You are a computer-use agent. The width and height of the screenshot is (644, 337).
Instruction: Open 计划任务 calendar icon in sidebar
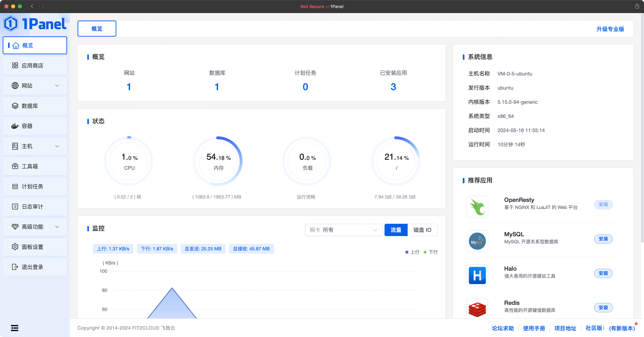tap(15, 186)
